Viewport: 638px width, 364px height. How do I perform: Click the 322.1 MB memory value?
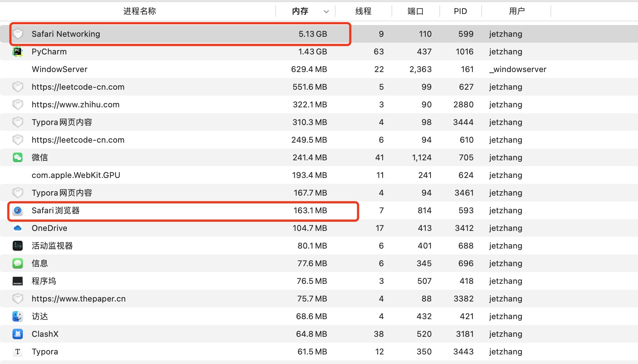click(310, 104)
